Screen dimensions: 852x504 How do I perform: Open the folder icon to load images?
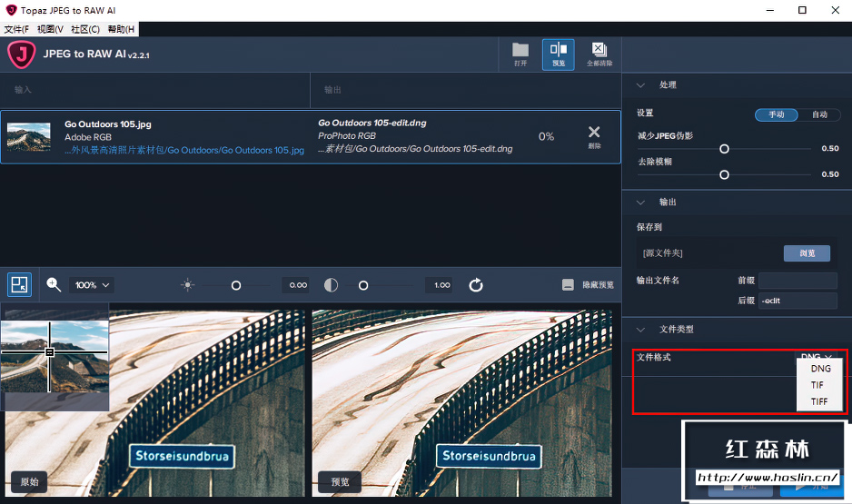click(520, 54)
